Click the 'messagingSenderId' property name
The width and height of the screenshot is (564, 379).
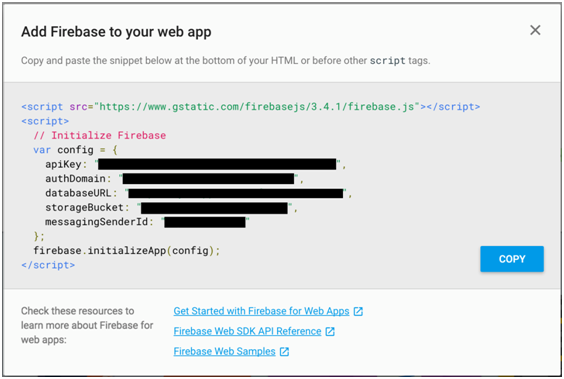point(96,222)
